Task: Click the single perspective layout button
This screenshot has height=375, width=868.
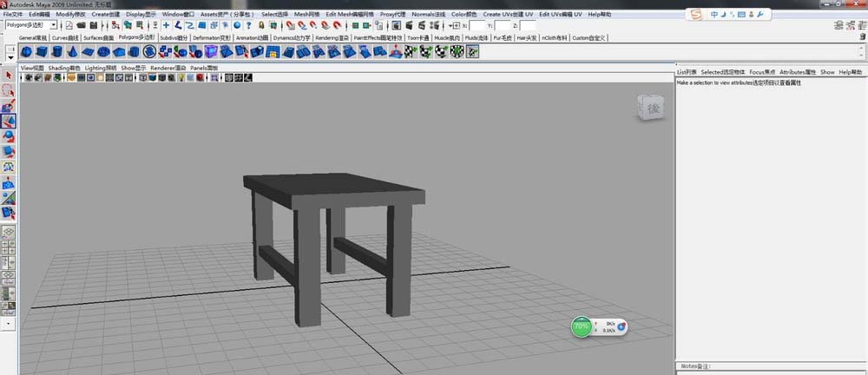Action: 9,232
